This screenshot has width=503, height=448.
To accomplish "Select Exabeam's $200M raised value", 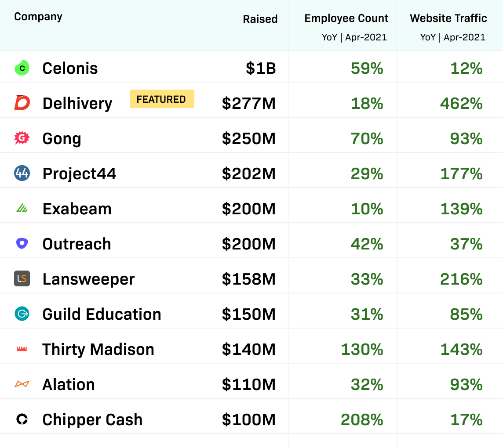I will pos(248,209).
